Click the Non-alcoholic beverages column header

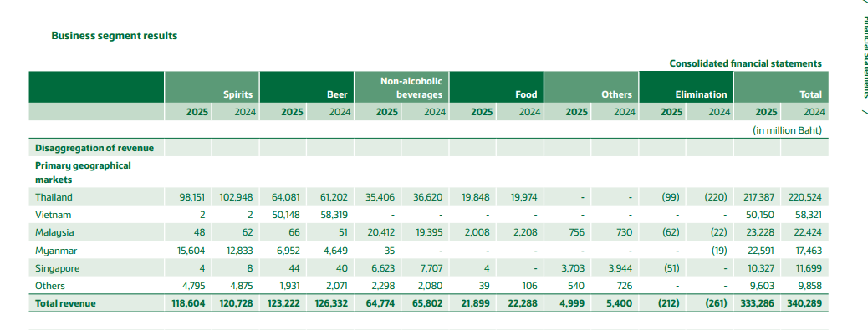[x=419, y=88]
